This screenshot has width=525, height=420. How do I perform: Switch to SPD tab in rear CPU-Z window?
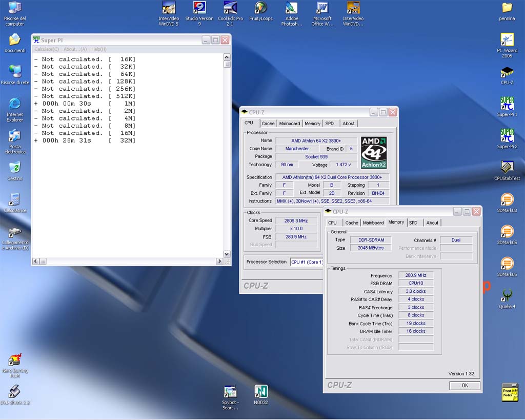click(330, 124)
